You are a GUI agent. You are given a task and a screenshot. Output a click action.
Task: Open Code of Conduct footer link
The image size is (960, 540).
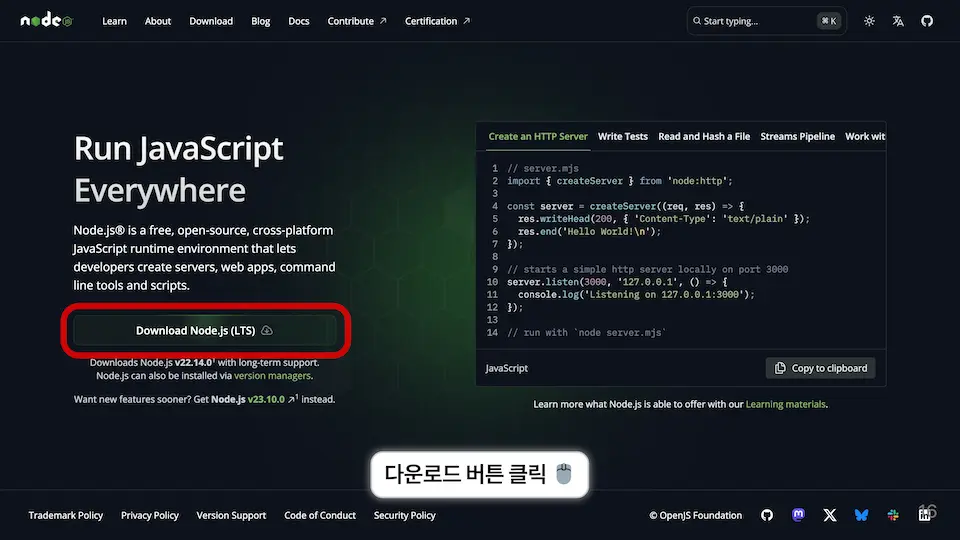click(x=320, y=516)
